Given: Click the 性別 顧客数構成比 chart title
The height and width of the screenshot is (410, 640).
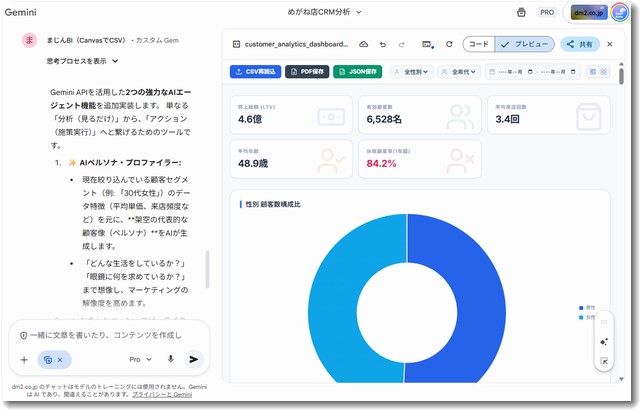Looking at the screenshot, I should tap(273, 204).
